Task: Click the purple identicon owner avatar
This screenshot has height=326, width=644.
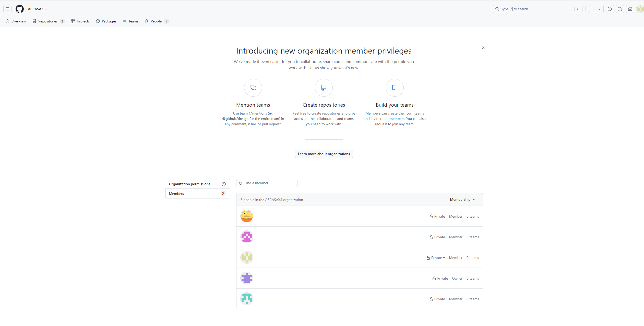Action: [x=246, y=278]
